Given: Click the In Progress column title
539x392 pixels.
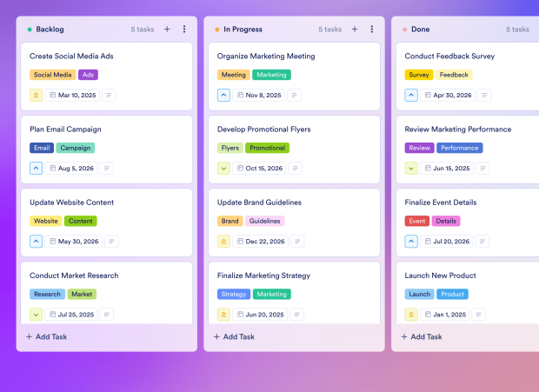Looking at the screenshot, I should pos(243,30).
